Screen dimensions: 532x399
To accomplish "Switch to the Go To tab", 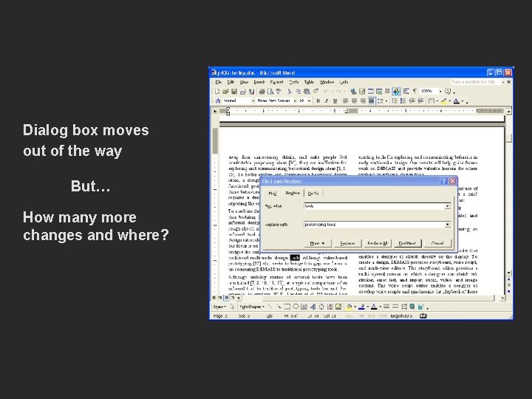I will point(313,194).
